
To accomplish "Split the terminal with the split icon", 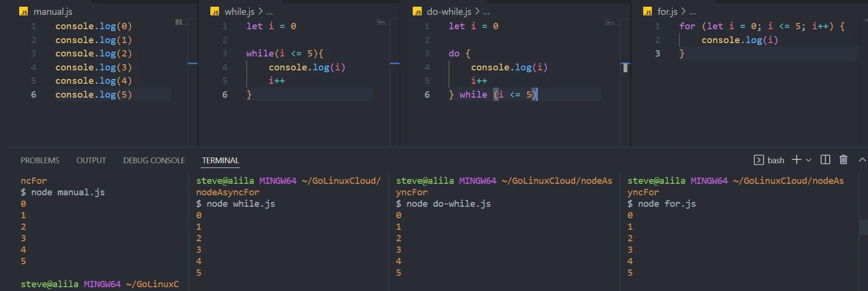I will (825, 160).
